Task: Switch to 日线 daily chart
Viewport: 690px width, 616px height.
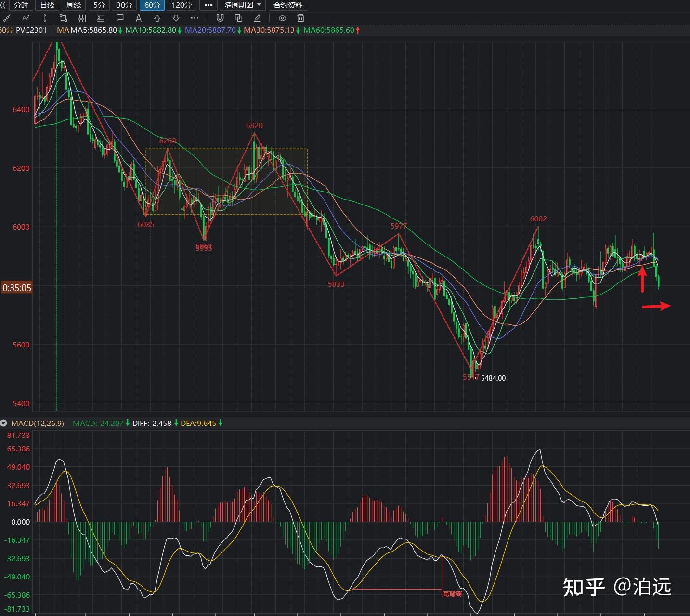Action: coord(47,5)
